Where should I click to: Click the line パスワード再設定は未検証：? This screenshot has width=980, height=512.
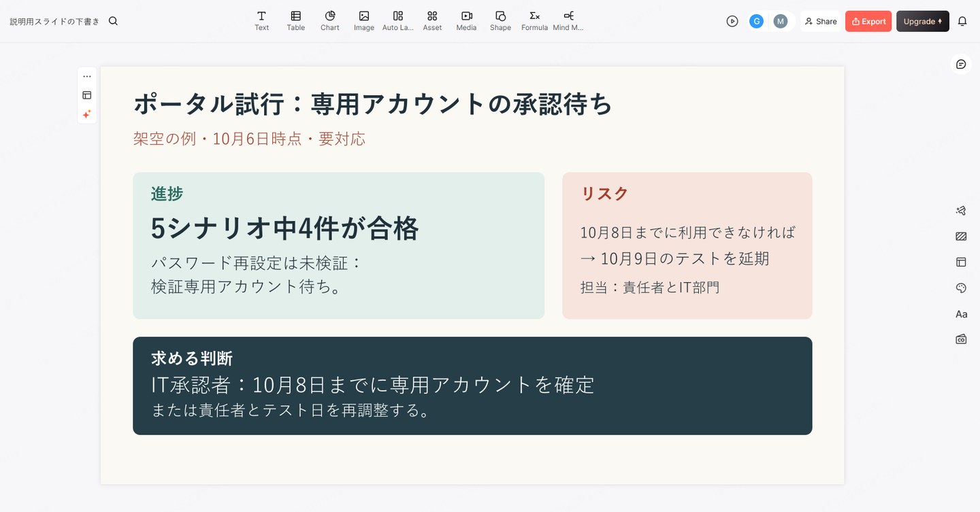point(257,262)
